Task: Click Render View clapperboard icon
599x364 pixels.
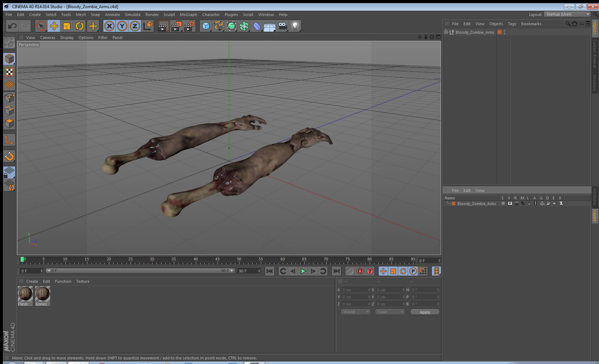Action: [x=163, y=26]
